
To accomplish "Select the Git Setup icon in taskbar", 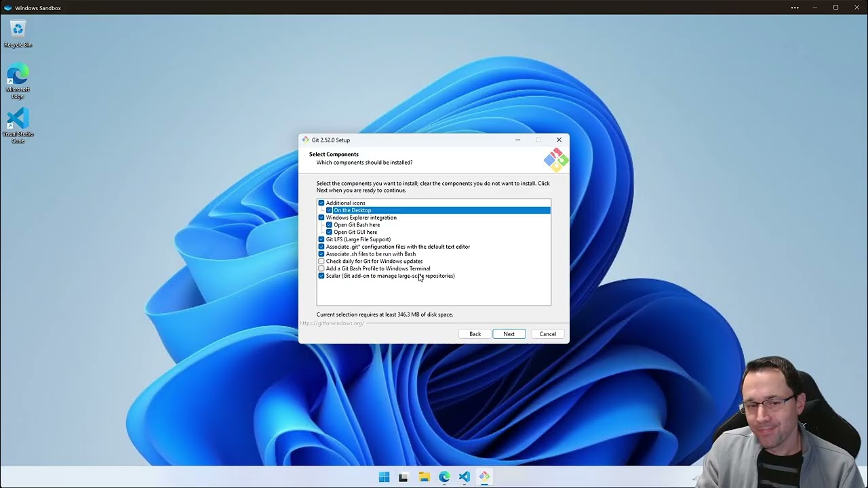I will click(484, 477).
